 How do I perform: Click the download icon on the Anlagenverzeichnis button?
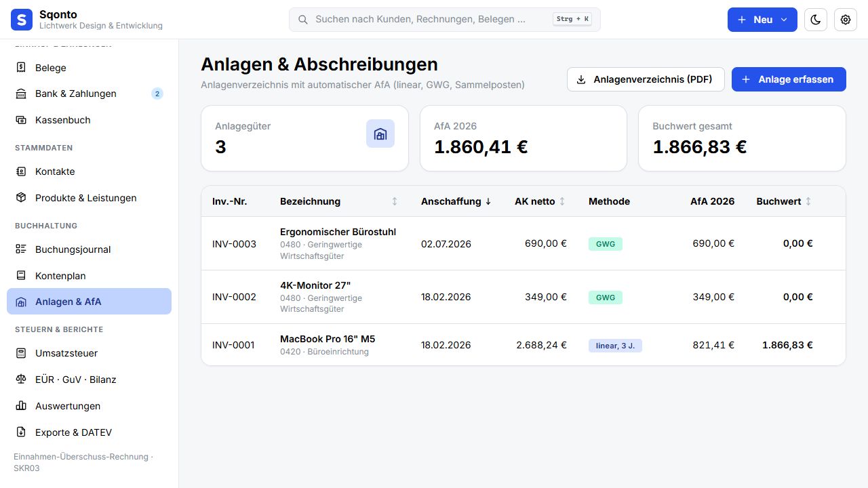click(x=581, y=79)
